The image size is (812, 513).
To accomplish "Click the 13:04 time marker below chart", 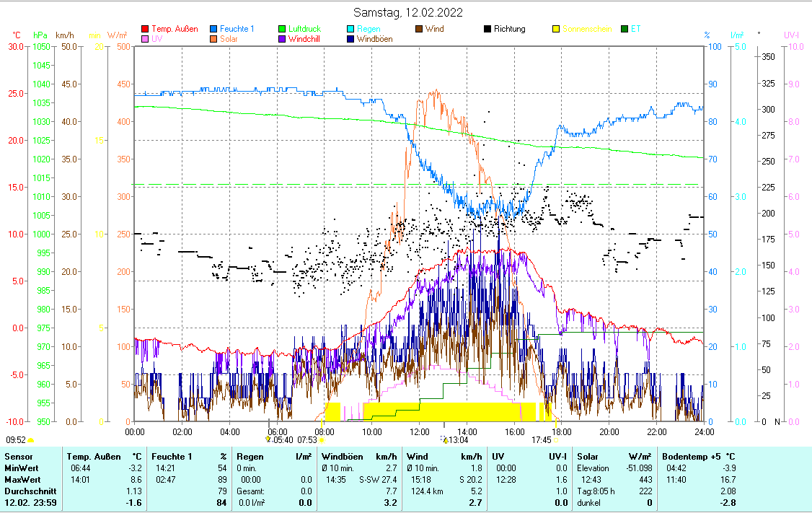I will pyautogui.click(x=459, y=439).
